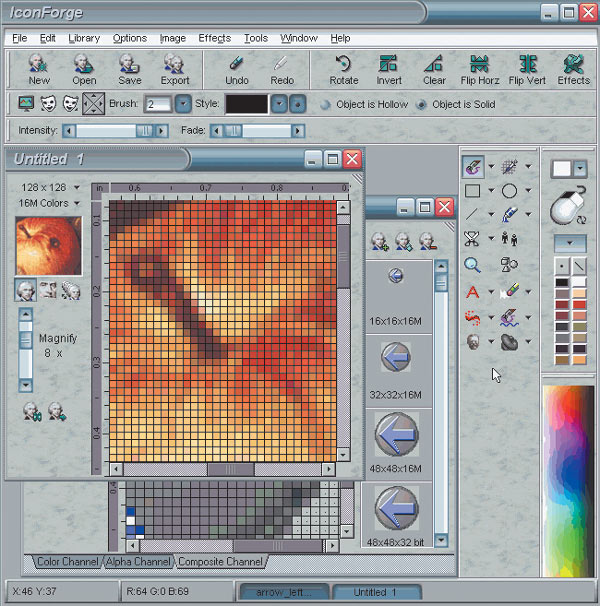
Task: Rotate the image with the Rotate icon
Action: click(343, 69)
